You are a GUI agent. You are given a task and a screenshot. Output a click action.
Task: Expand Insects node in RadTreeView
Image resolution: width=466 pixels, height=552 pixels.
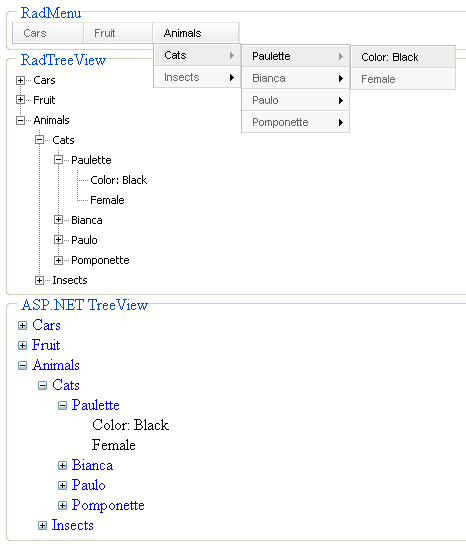[39, 280]
